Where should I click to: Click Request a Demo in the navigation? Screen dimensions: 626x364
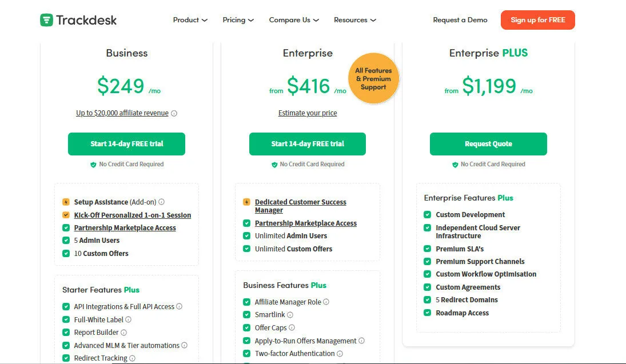(460, 19)
